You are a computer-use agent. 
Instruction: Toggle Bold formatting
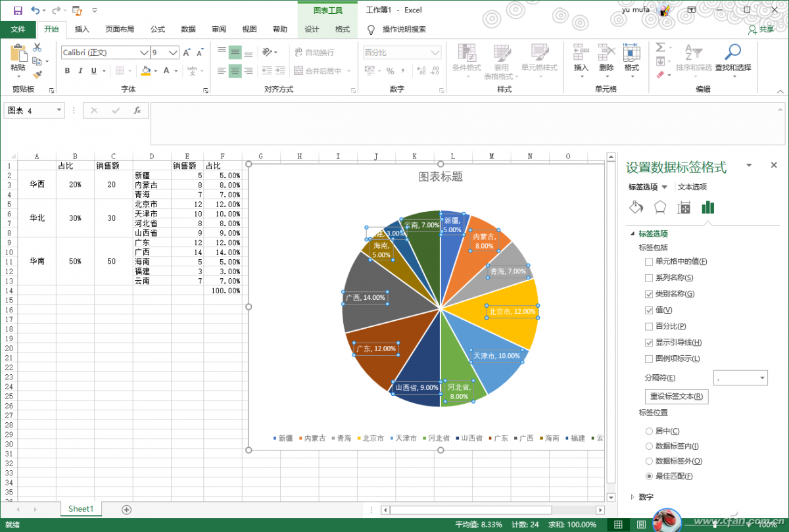coord(67,71)
